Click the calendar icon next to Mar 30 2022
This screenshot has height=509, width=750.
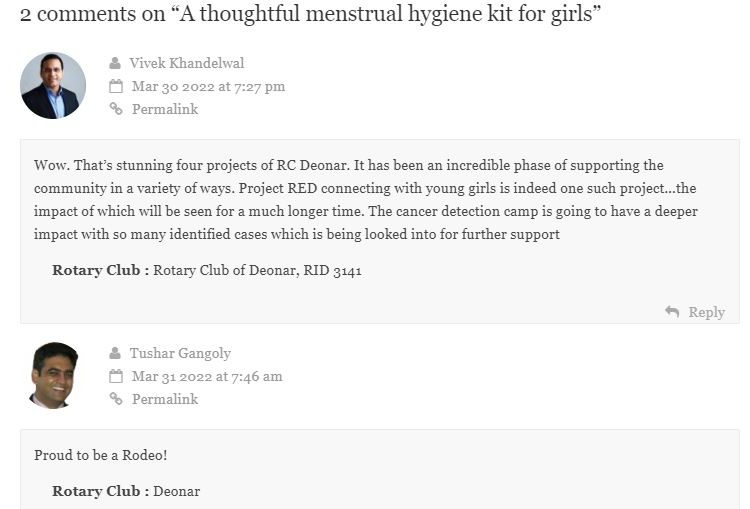tap(116, 86)
